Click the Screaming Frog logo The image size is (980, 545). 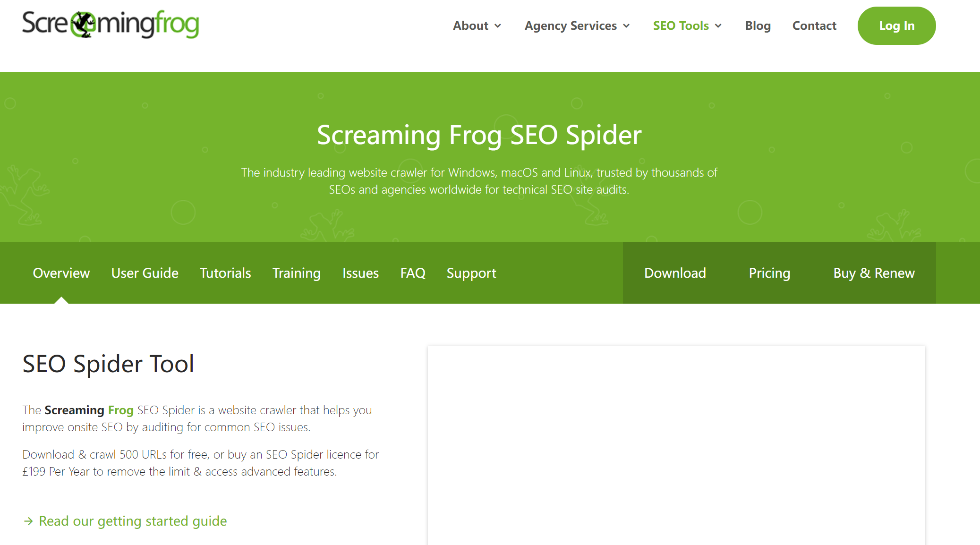point(111,24)
